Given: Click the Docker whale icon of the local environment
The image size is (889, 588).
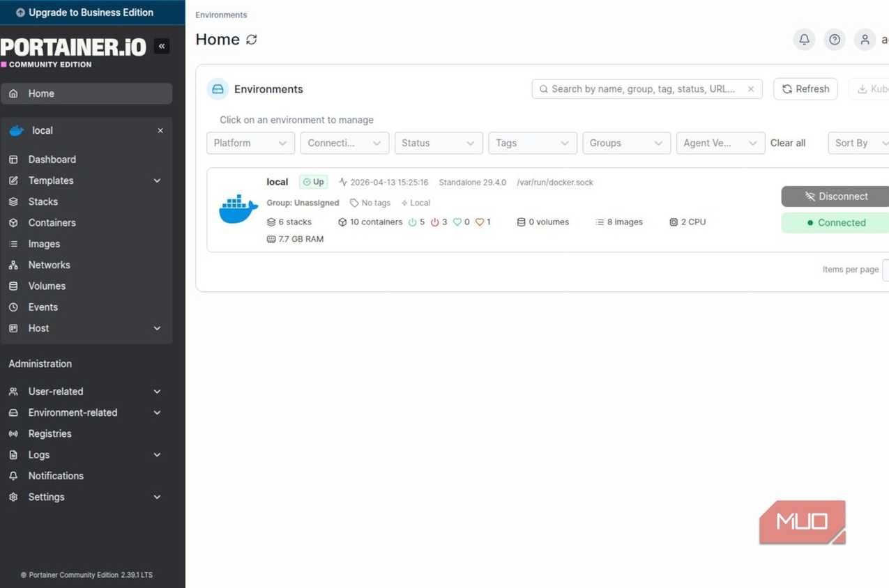Looking at the screenshot, I should point(238,209).
